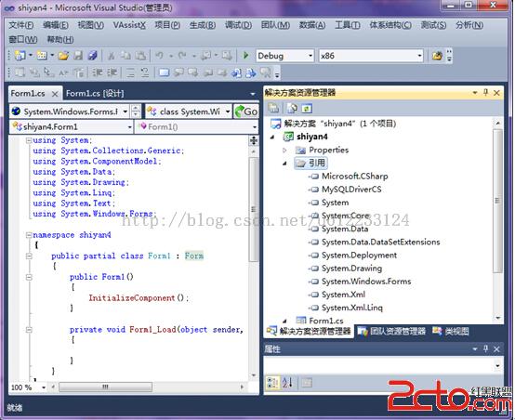This screenshot has height=420, width=515.
Task: Open the Properties panel object dropdown
Action: click(x=497, y=365)
